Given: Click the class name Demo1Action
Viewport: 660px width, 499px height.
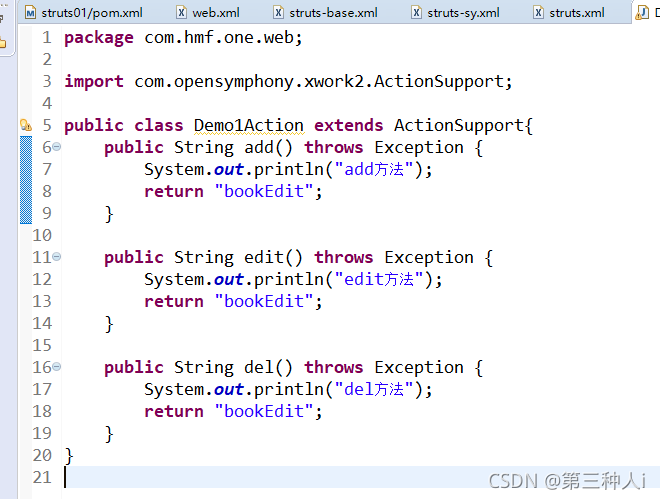Looking at the screenshot, I should [x=249, y=125].
